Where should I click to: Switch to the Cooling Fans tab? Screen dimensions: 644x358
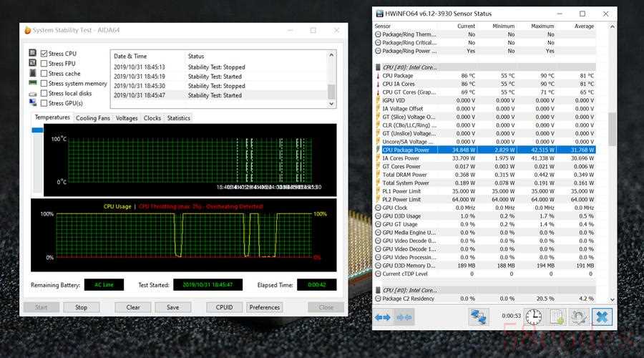point(93,118)
